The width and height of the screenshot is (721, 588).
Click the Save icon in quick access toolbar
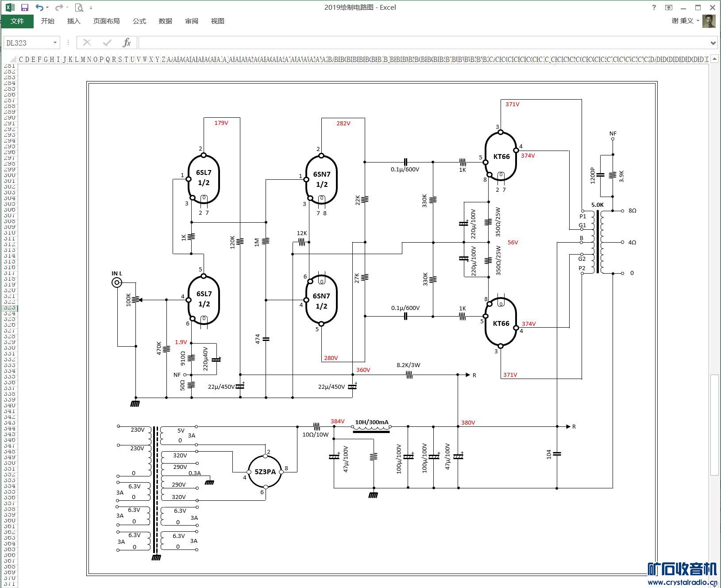point(25,8)
